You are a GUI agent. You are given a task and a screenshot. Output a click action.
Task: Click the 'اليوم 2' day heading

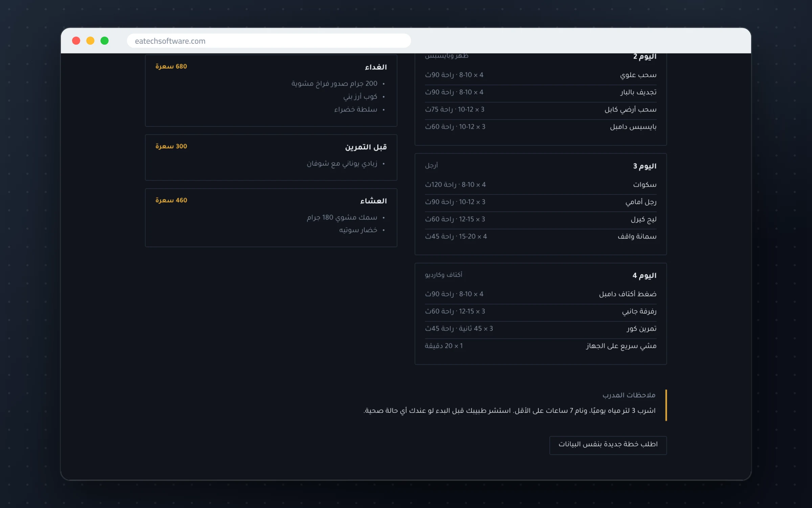645,57
